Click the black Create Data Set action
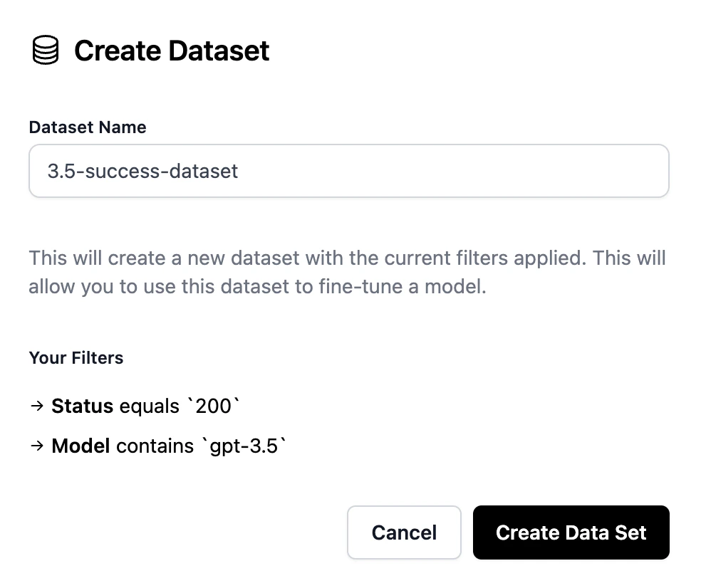701x588 pixels. [571, 532]
